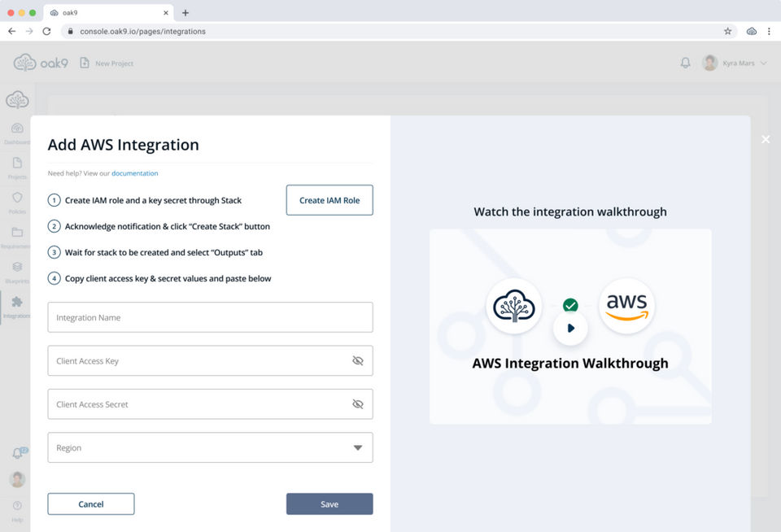Open the browser three-dot menu
This screenshot has width=781, height=532.
pos(769,32)
